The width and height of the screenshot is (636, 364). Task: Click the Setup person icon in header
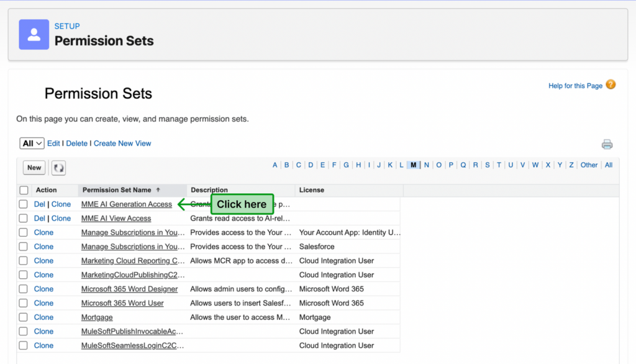point(34,34)
